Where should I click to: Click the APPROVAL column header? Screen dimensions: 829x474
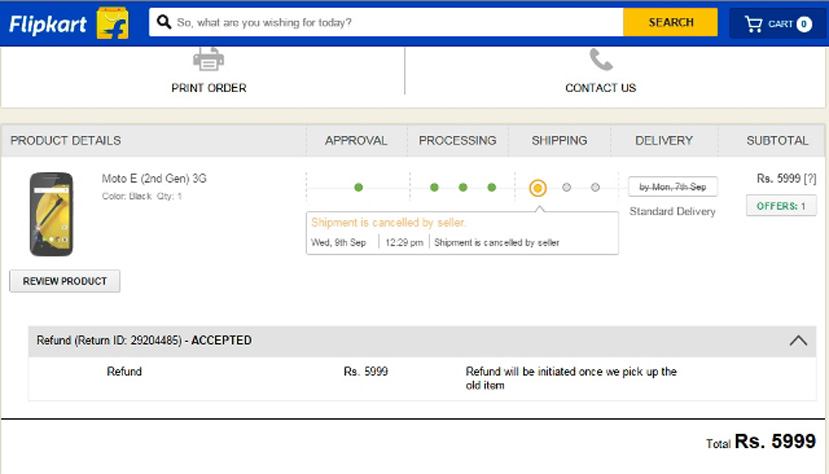(x=356, y=141)
